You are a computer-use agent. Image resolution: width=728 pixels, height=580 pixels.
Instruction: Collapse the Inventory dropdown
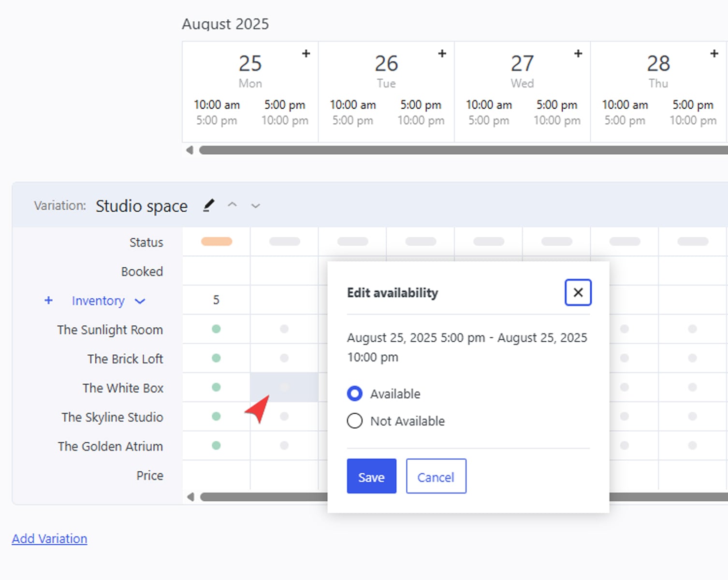point(140,301)
